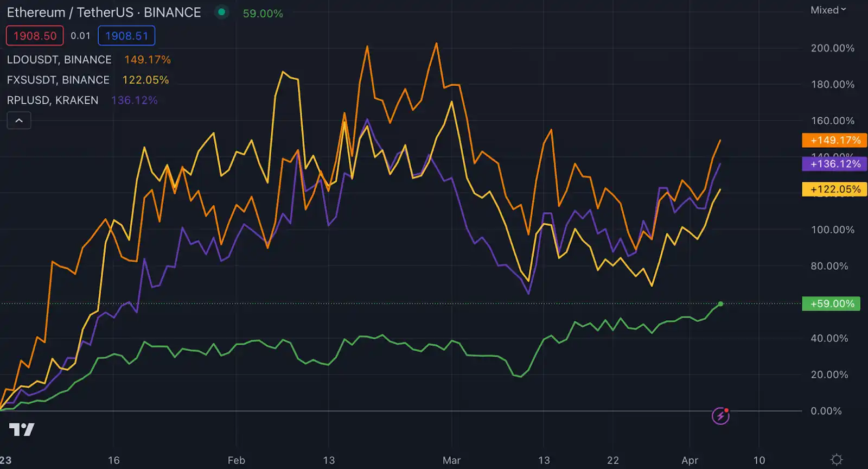Click the Apr date label on time axis
This screenshot has width=868, height=469.
[690, 460]
